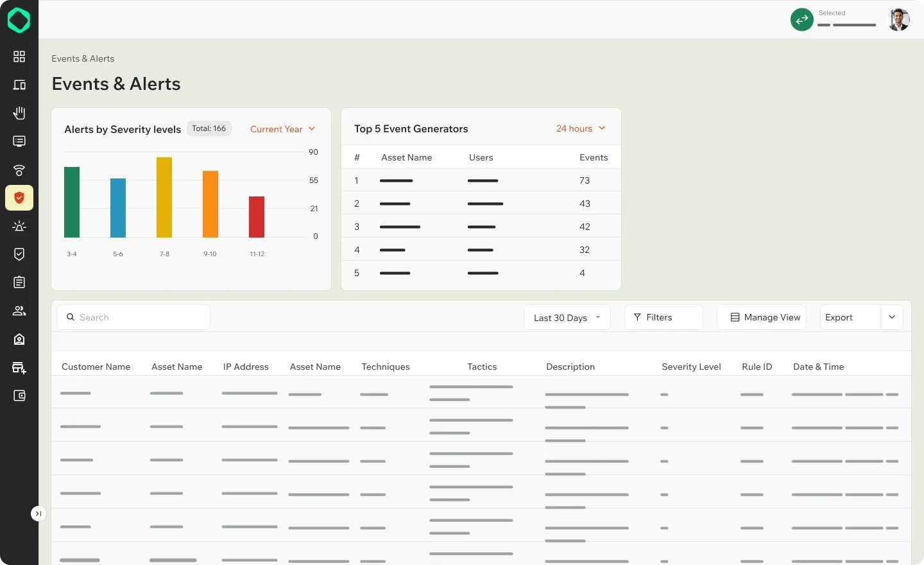This screenshot has width=924, height=565.
Task: Open the Filters button
Action: [663, 317]
